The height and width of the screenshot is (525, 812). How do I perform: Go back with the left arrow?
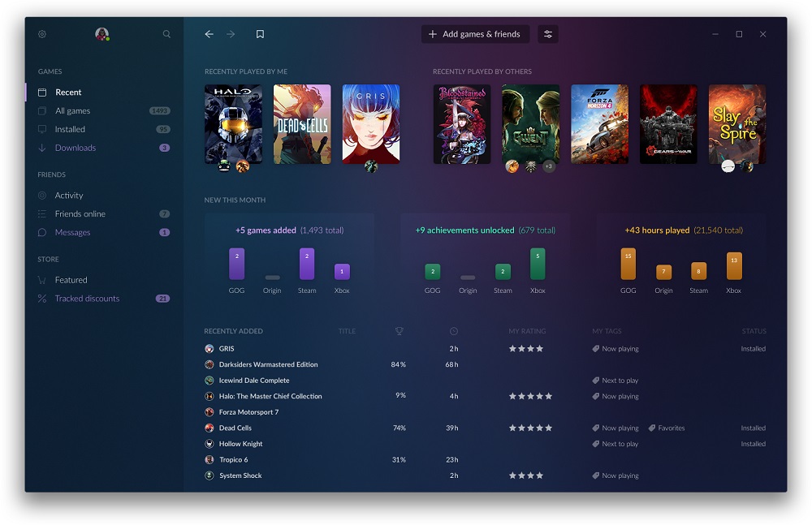(x=209, y=34)
